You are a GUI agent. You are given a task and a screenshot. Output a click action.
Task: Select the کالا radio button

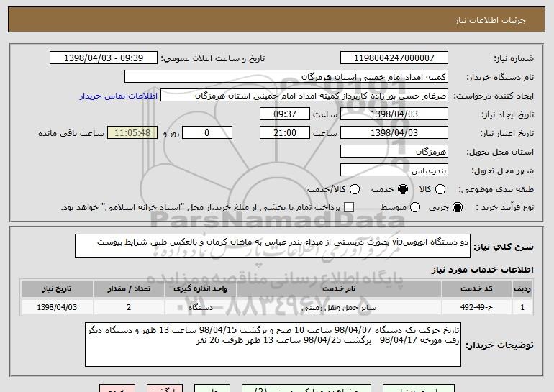coord(440,189)
